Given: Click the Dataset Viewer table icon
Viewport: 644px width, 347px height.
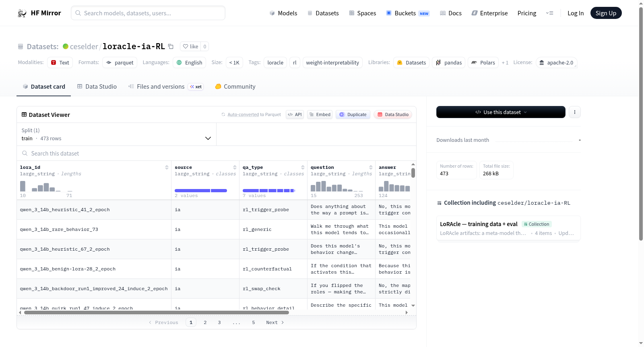Looking at the screenshot, I should pyautogui.click(x=24, y=114).
